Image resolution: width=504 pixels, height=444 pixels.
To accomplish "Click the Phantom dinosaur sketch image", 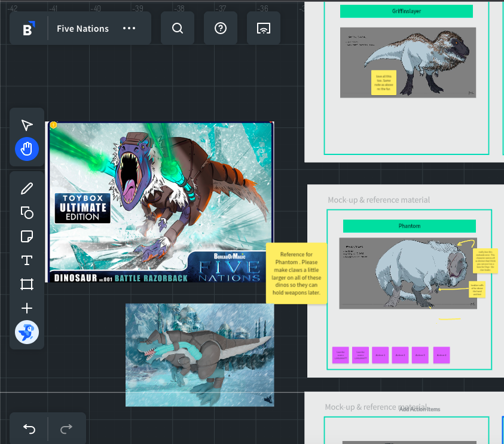I will [408, 273].
